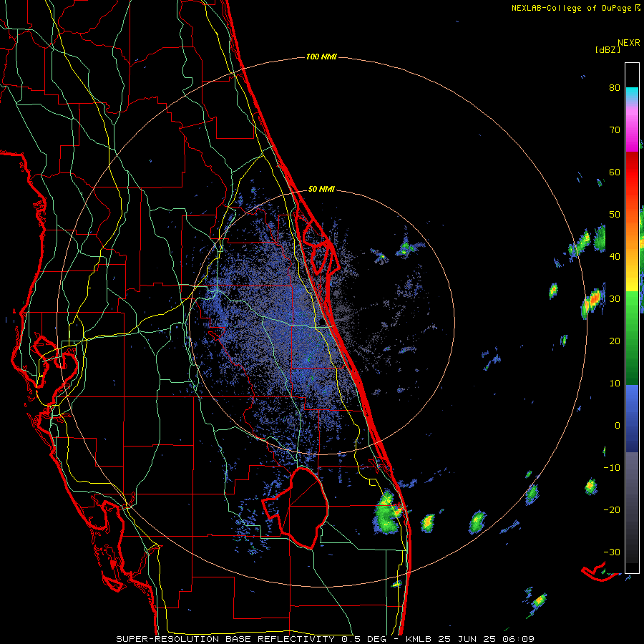Click the magenta band of the colorbar

pyautogui.click(x=632, y=131)
